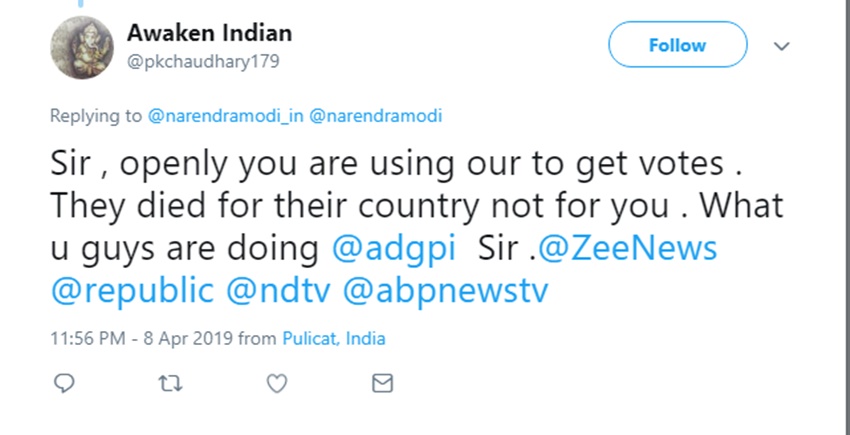Open the Awaken Indian display name
Screen dimensions: 850x435
(x=209, y=33)
